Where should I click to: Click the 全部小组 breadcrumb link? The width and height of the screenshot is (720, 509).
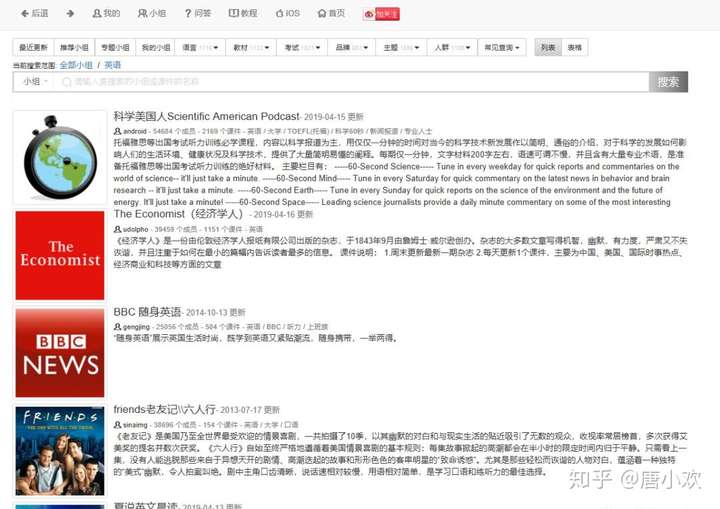click(x=76, y=65)
